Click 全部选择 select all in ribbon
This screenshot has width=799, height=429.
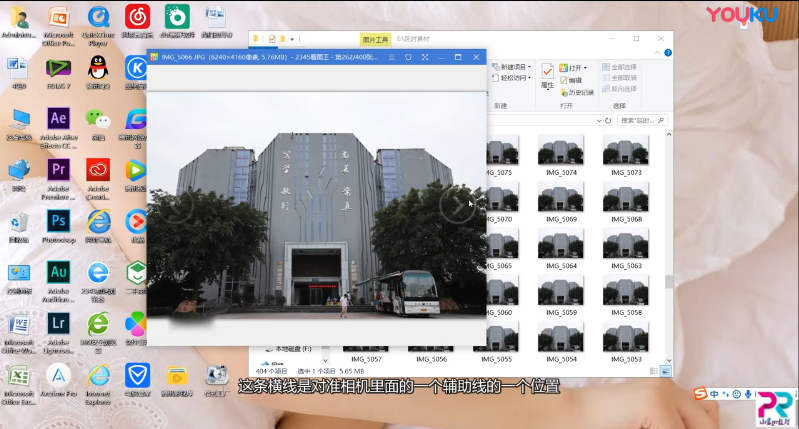click(x=620, y=67)
